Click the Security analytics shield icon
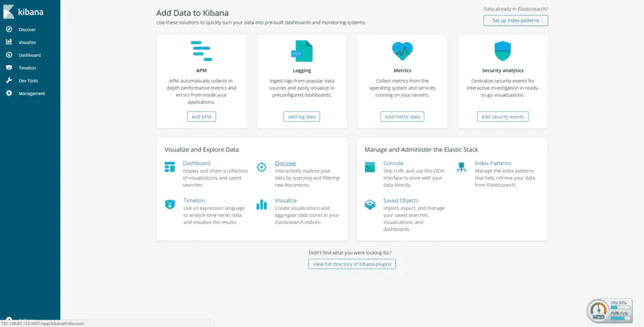The image size is (644, 327). (x=503, y=51)
